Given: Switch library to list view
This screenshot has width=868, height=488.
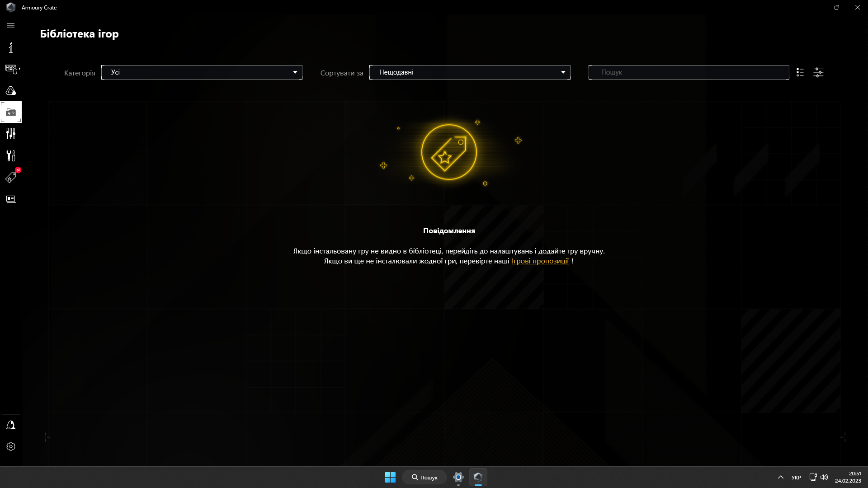Looking at the screenshot, I should (x=800, y=72).
